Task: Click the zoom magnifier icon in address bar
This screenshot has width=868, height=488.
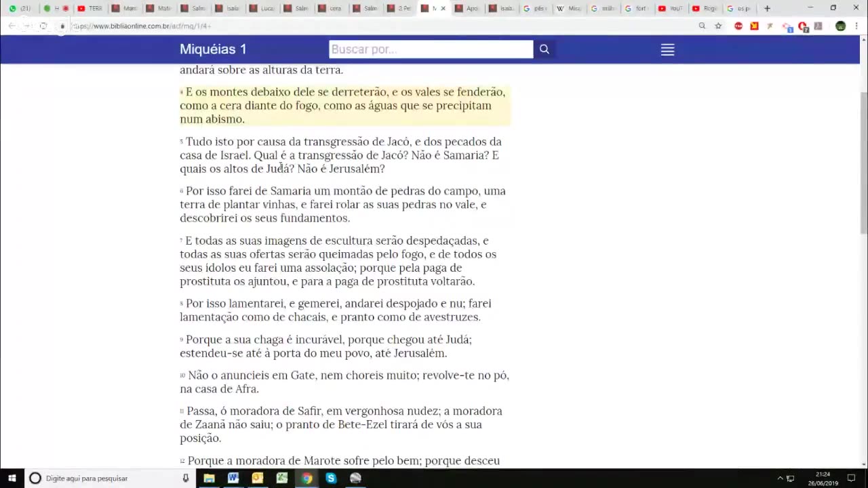Action: (x=702, y=26)
